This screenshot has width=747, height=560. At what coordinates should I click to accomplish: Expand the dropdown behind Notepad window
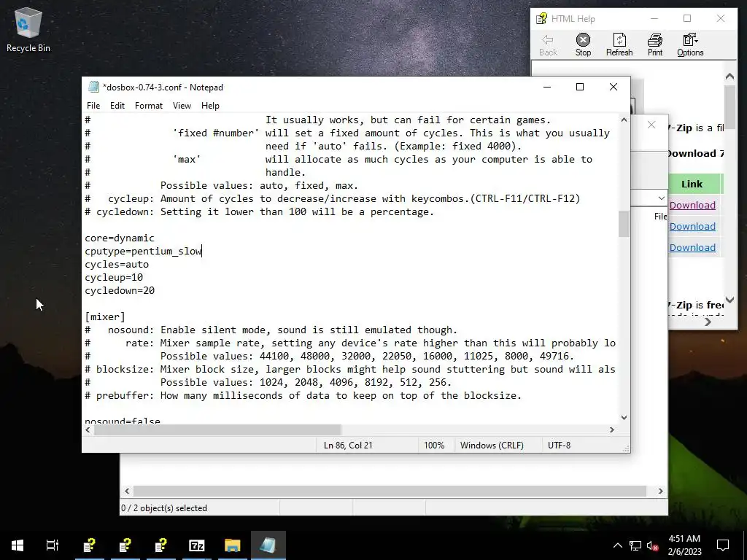pyautogui.click(x=661, y=198)
